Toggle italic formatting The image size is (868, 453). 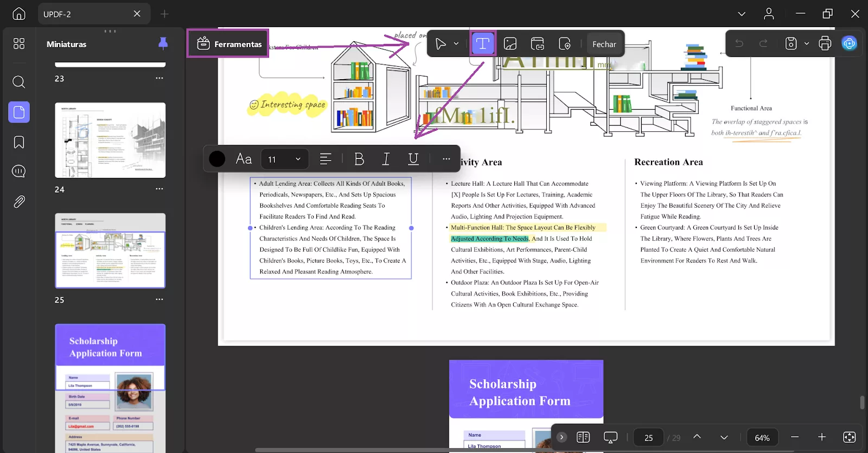[x=386, y=159]
